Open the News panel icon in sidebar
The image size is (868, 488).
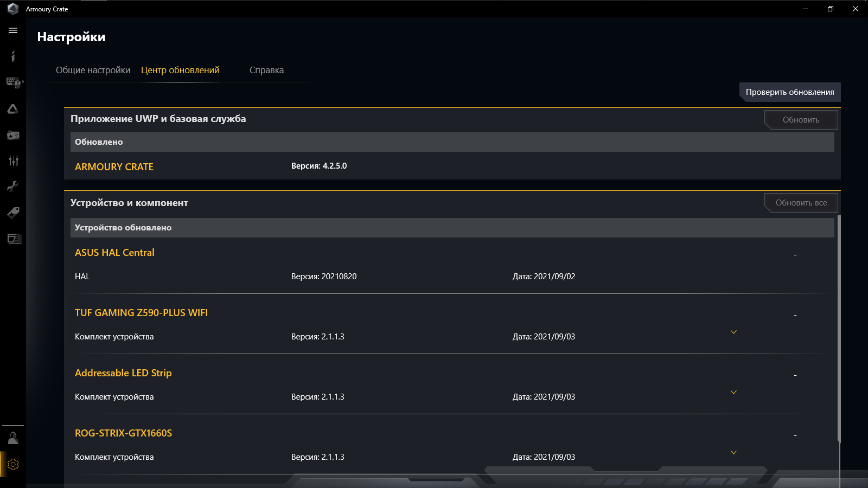[x=13, y=239]
